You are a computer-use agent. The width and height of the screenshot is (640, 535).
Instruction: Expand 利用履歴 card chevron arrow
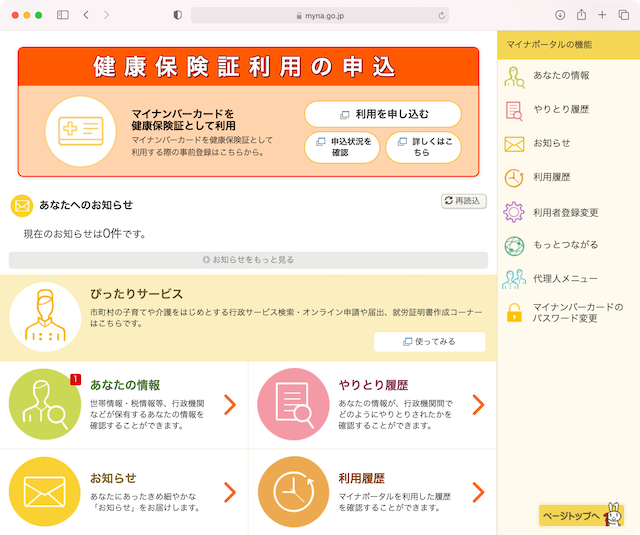tap(478, 492)
